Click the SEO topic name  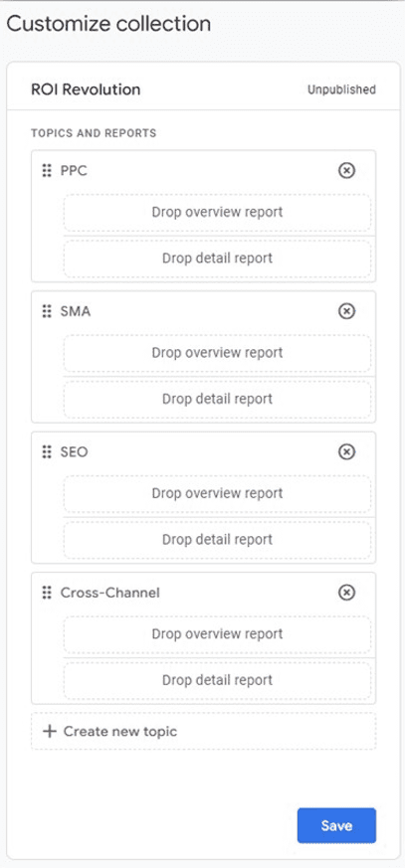pyautogui.click(x=75, y=452)
